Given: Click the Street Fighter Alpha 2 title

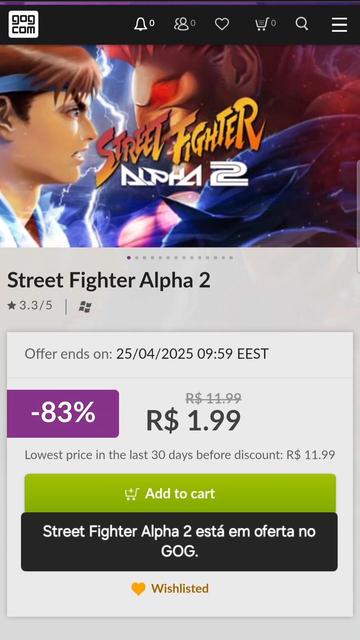Looking at the screenshot, I should 109,280.
